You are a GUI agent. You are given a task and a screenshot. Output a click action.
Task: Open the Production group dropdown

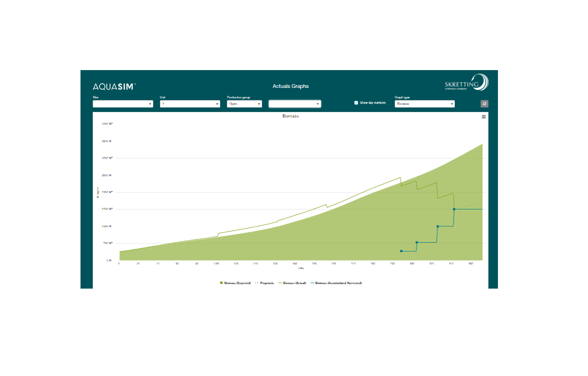click(244, 104)
